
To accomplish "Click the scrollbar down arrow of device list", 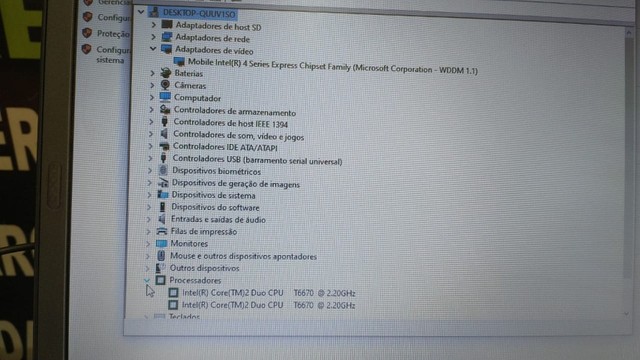I will pyautogui.click(x=627, y=313).
